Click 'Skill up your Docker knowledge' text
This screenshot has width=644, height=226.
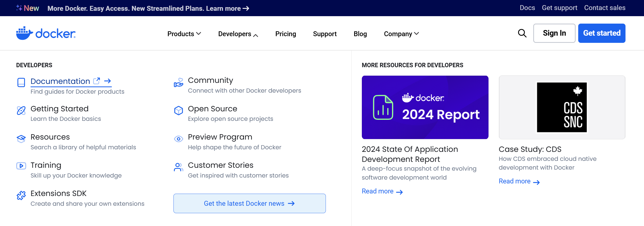pyautogui.click(x=76, y=175)
